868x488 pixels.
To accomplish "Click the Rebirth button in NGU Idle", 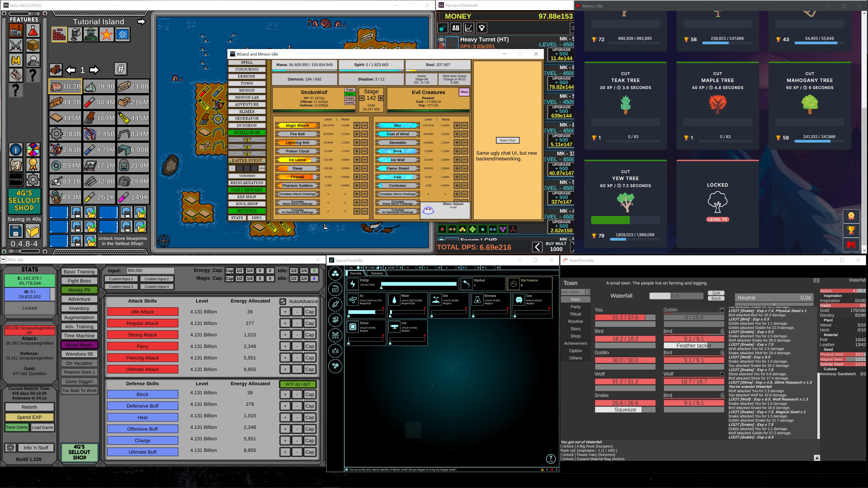I will point(29,407).
